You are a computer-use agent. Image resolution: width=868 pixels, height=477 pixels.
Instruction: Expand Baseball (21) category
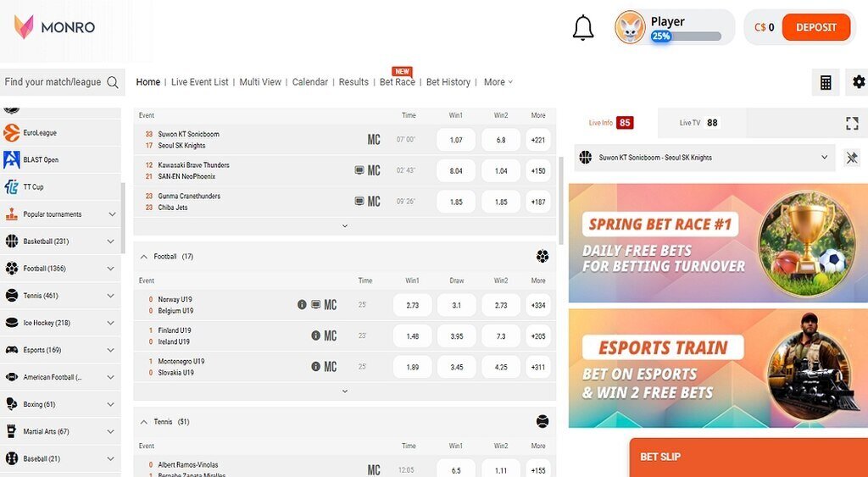point(111,458)
